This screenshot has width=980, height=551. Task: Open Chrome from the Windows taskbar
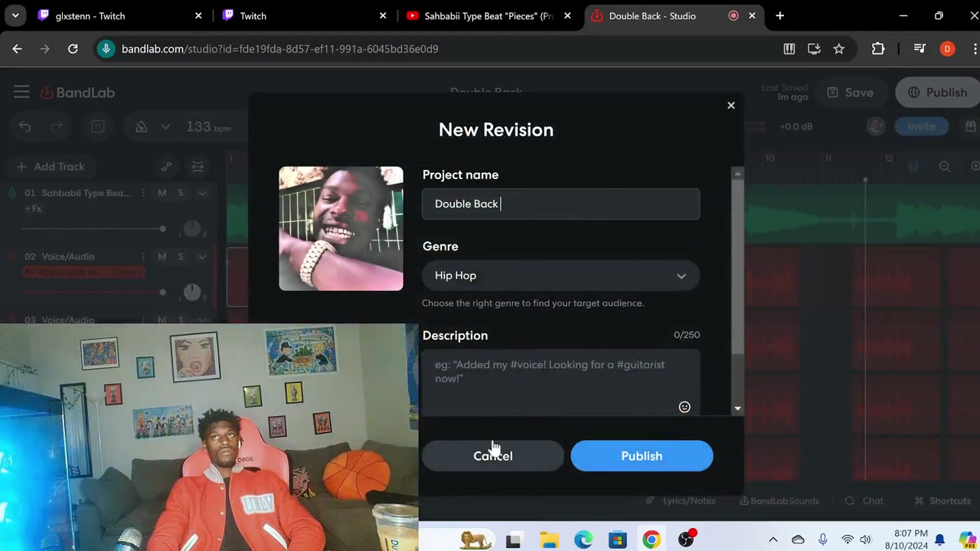coord(651,540)
